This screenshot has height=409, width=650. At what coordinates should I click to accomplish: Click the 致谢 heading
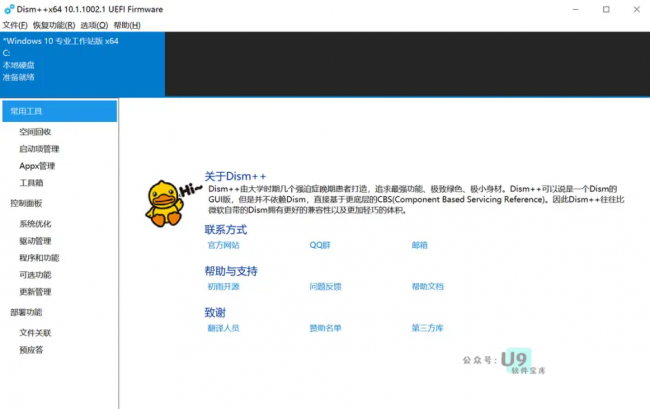pos(215,312)
